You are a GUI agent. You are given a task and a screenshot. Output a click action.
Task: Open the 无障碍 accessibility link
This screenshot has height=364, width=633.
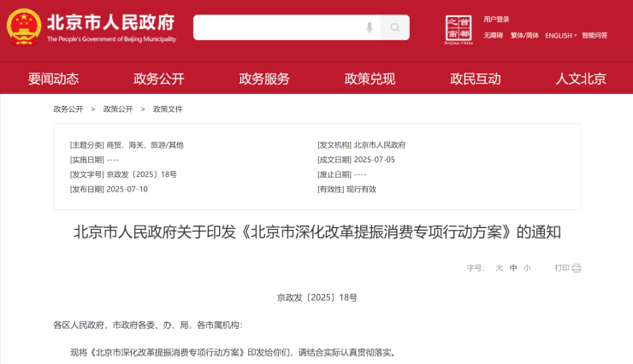point(494,35)
